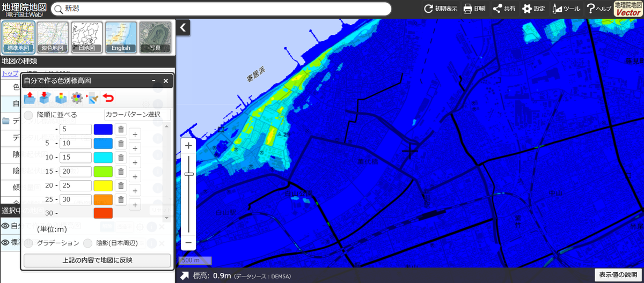Image resolution: width=644 pixels, height=283 pixels.
Task: Click 表示値の説明 button
Action: click(618, 275)
